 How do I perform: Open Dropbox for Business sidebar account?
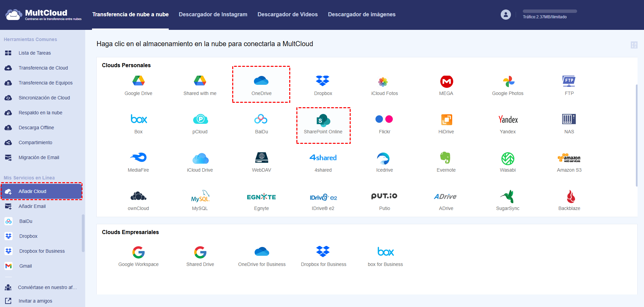(x=41, y=251)
